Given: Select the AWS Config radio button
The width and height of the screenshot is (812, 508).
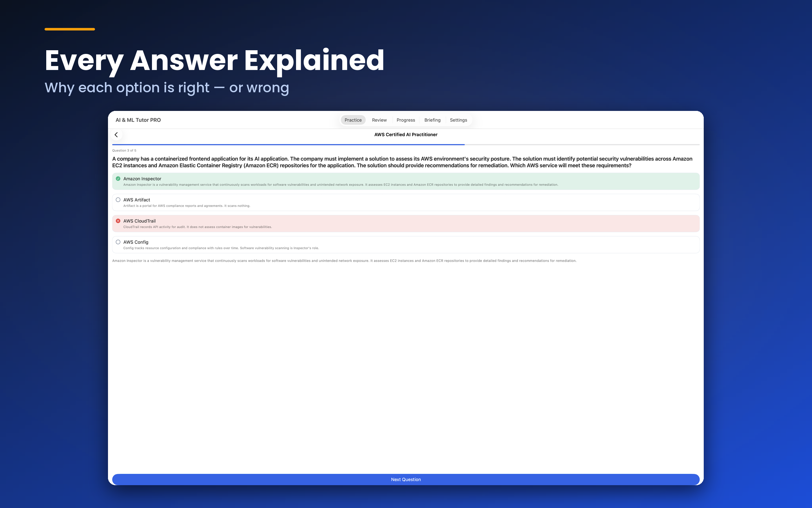Looking at the screenshot, I should [x=118, y=242].
